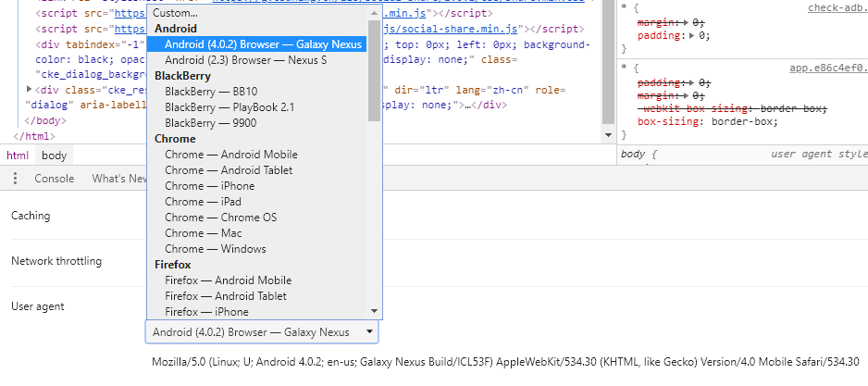The width and height of the screenshot is (868, 386).
Task: Switch to the What's New drawer tab
Action: tap(119, 179)
